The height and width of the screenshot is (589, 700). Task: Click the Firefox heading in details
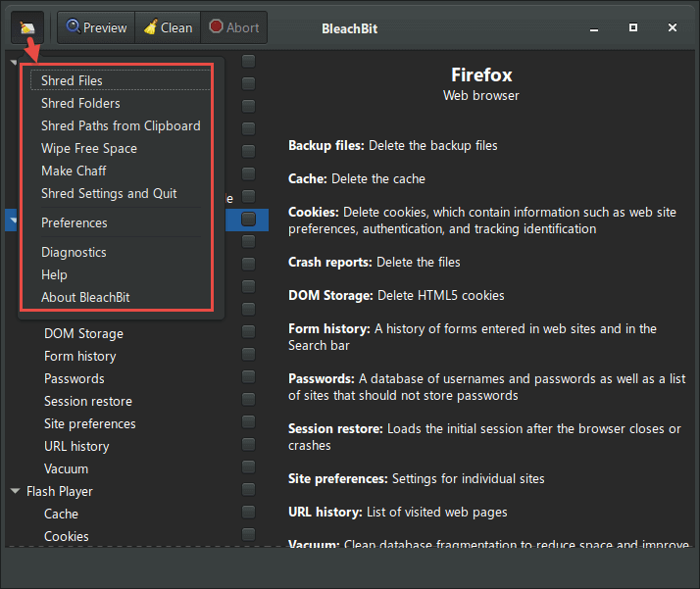(481, 74)
